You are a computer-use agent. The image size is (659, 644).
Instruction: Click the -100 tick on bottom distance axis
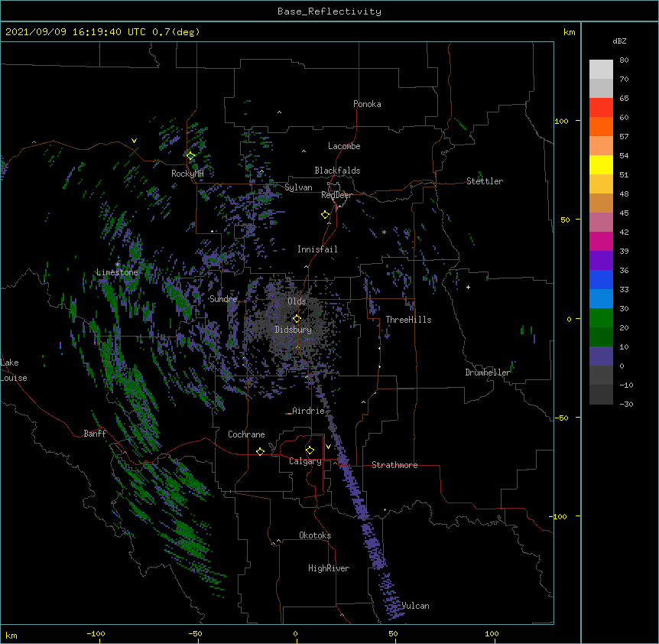pyautogui.click(x=96, y=633)
